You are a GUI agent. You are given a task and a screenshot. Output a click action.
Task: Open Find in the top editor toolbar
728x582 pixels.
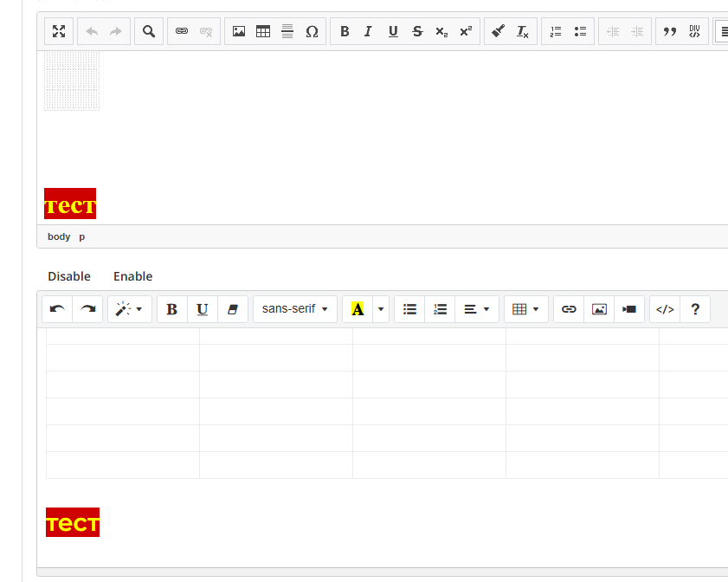pos(149,31)
